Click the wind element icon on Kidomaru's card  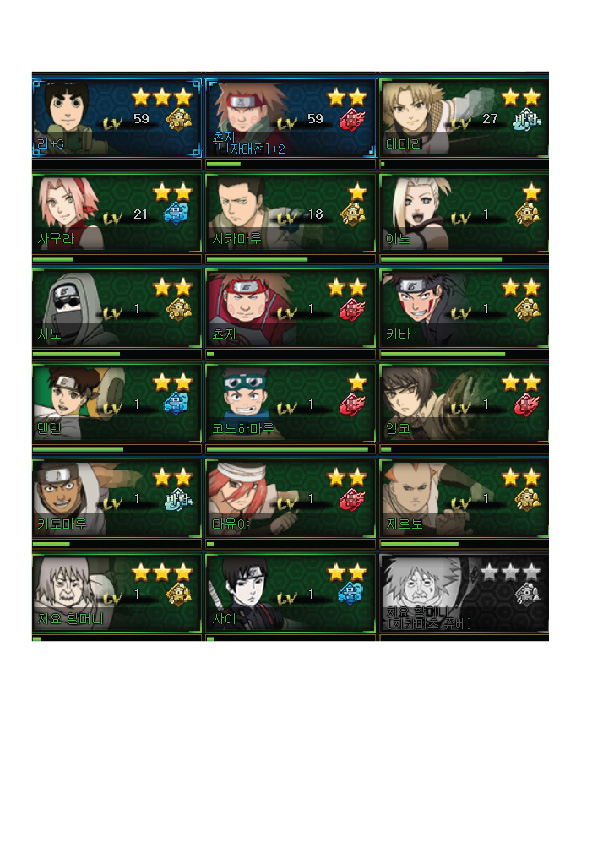179,499
